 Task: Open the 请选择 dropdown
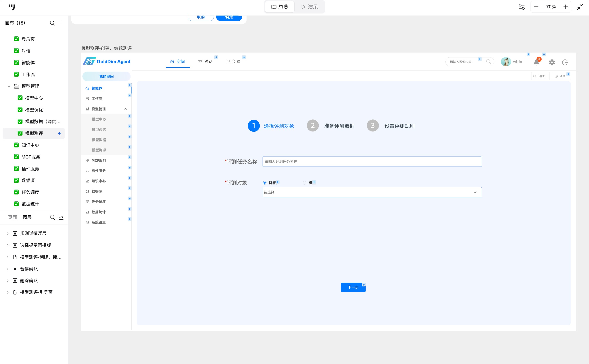(372, 192)
